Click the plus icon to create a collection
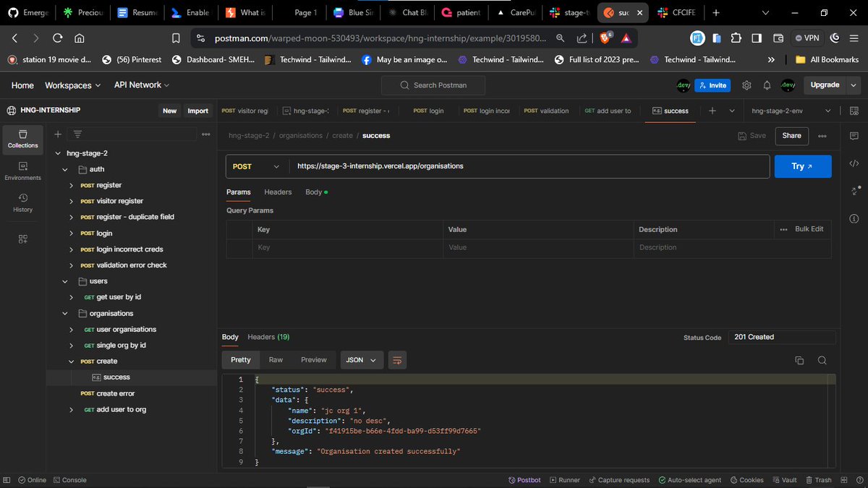The width and height of the screenshot is (868, 488). pos(58,134)
